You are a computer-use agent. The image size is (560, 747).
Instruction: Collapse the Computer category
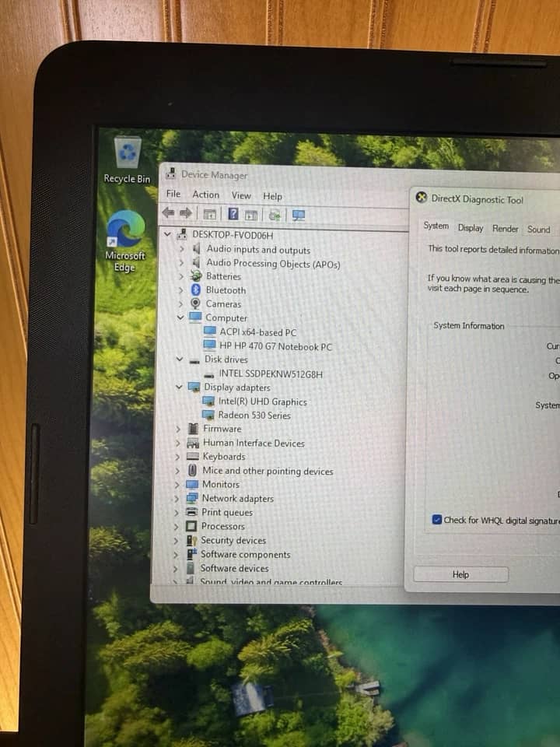point(180,317)
